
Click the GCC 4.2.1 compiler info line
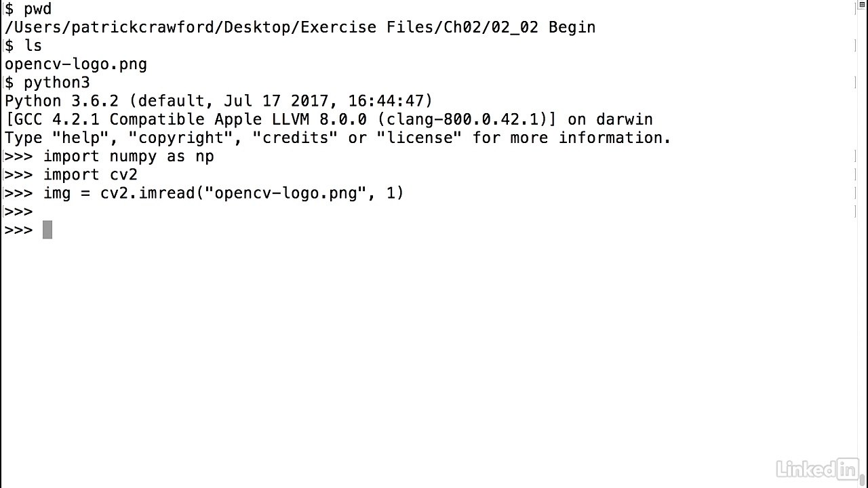click(328, 119)
